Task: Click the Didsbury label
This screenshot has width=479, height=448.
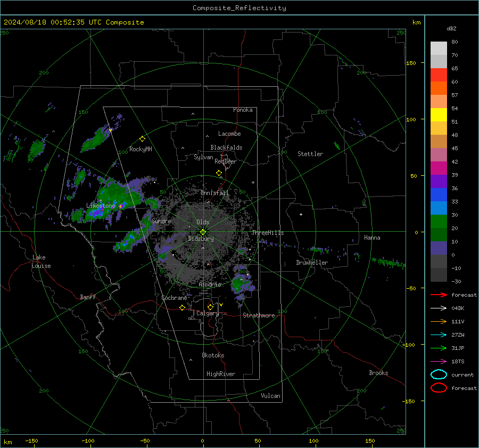Action: 201,239
